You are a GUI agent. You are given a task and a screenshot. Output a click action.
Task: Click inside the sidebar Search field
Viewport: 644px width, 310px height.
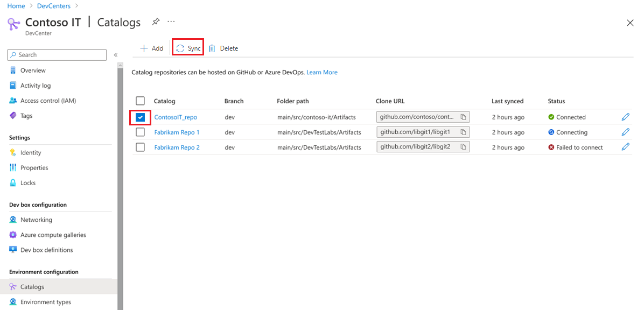tap(57, 54)
